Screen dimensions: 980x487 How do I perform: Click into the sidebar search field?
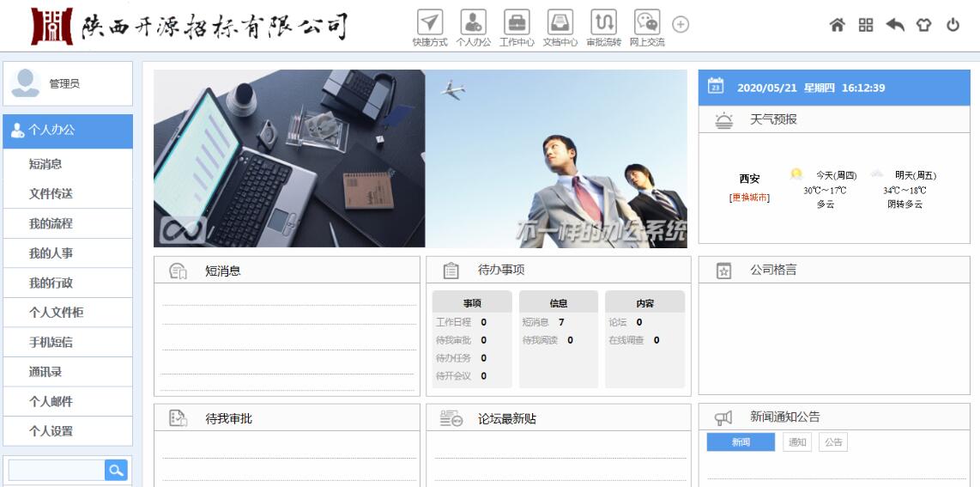pyautogui.click(x=57, y=470)
